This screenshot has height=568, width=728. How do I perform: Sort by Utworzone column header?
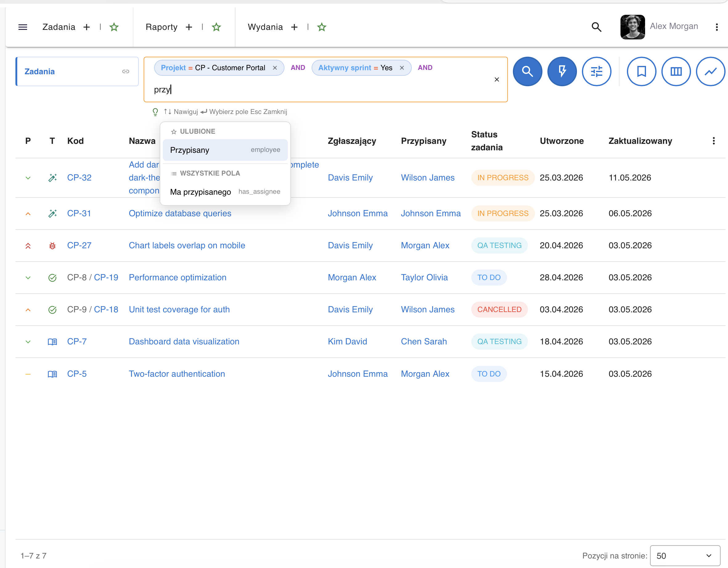tap(561, 141)
